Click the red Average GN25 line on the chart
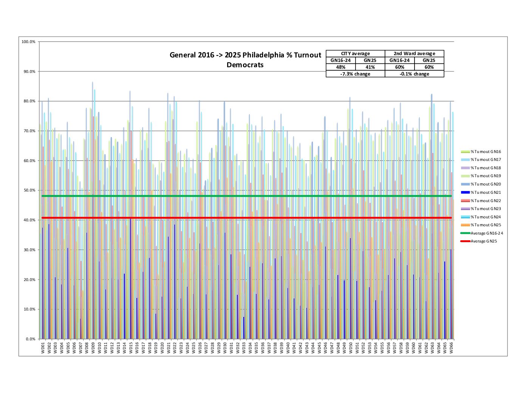The height and width of the screenshot is (411, 532). pos(246,218)
